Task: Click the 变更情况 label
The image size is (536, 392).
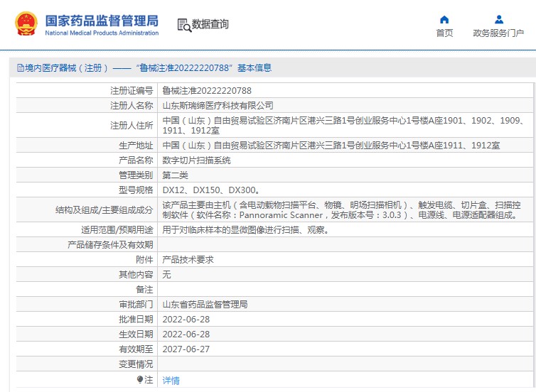Action: [x=136, y=364]
